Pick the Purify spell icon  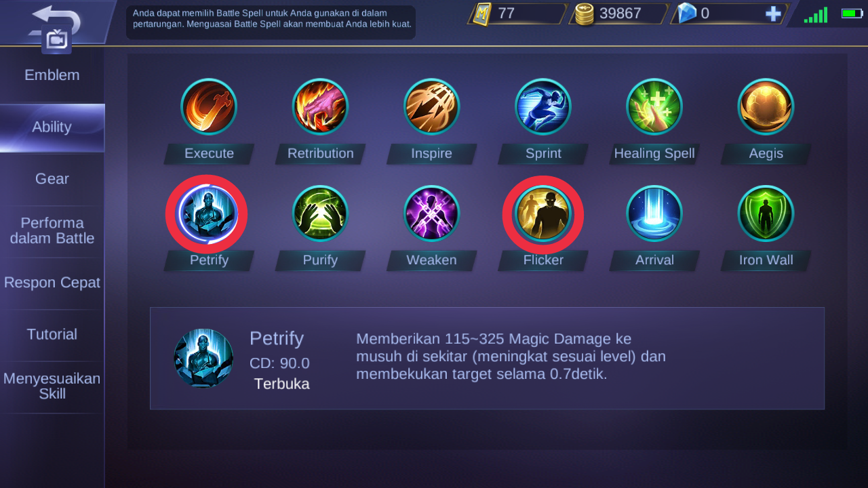pyautogui.click(x=320, y=213)
